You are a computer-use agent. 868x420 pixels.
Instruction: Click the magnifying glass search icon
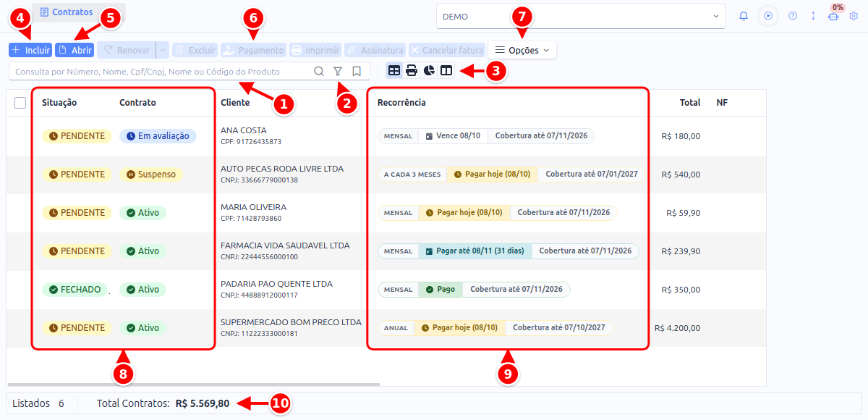click(319, 71)
